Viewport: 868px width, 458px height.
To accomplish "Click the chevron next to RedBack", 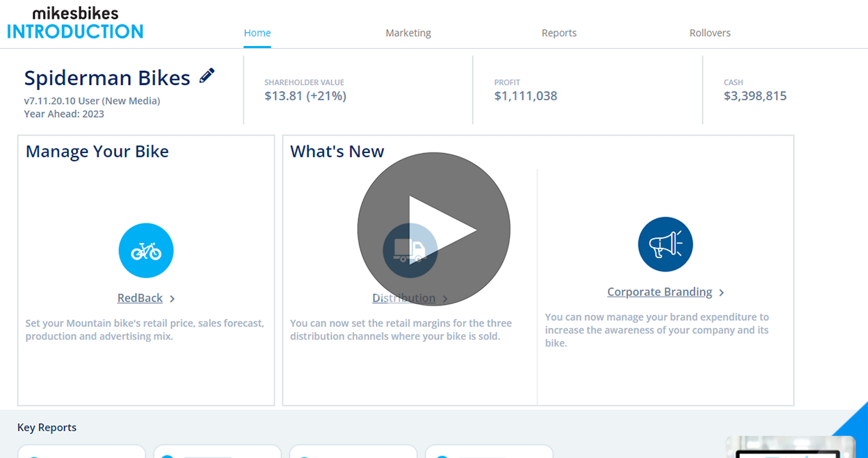I will point(172,299).
